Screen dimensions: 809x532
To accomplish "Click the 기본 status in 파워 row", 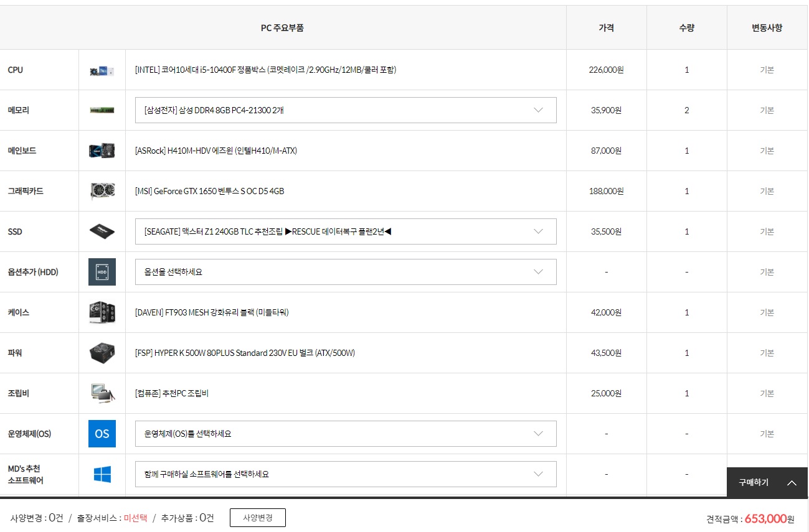I will pyautogui.click(x=767, y=353).
